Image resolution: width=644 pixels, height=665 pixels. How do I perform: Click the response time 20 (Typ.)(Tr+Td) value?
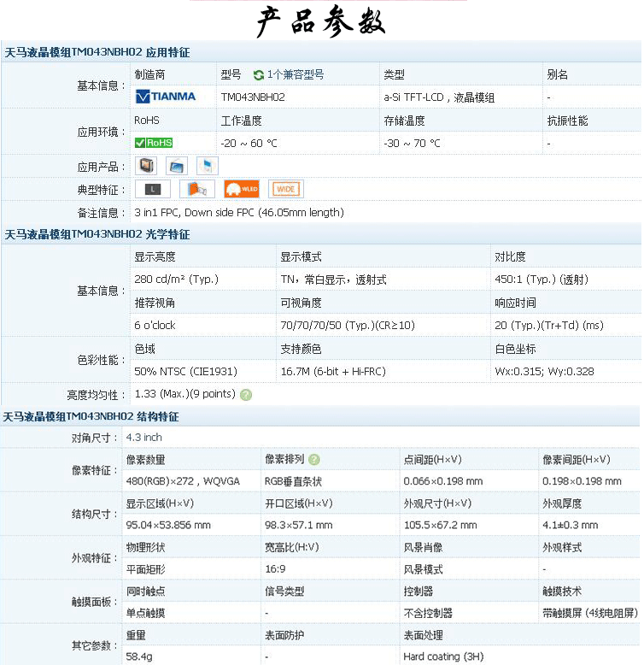click(x=549, y=326)
